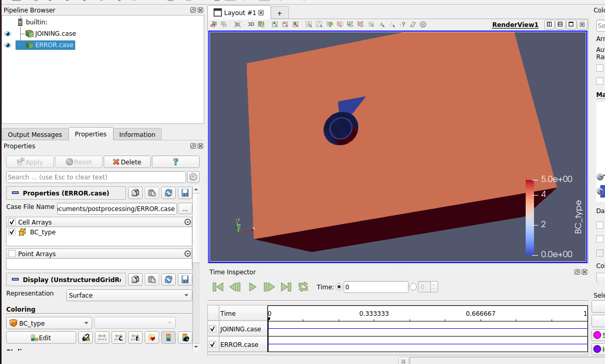Jump to the last frame
The height and width of the screenshot is (364, 605).
(286, 287)
